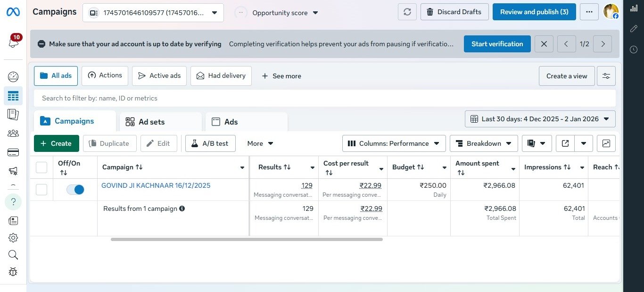Click the report bug icon in sidebar
Viewport: 644px width, 292px height.
click(13, 272)
